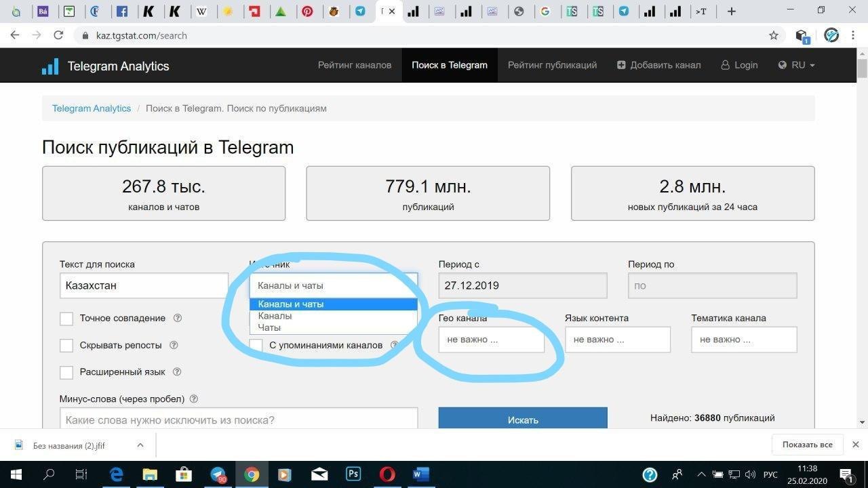Open new browser tab with plus button

(x=731, y=12)
